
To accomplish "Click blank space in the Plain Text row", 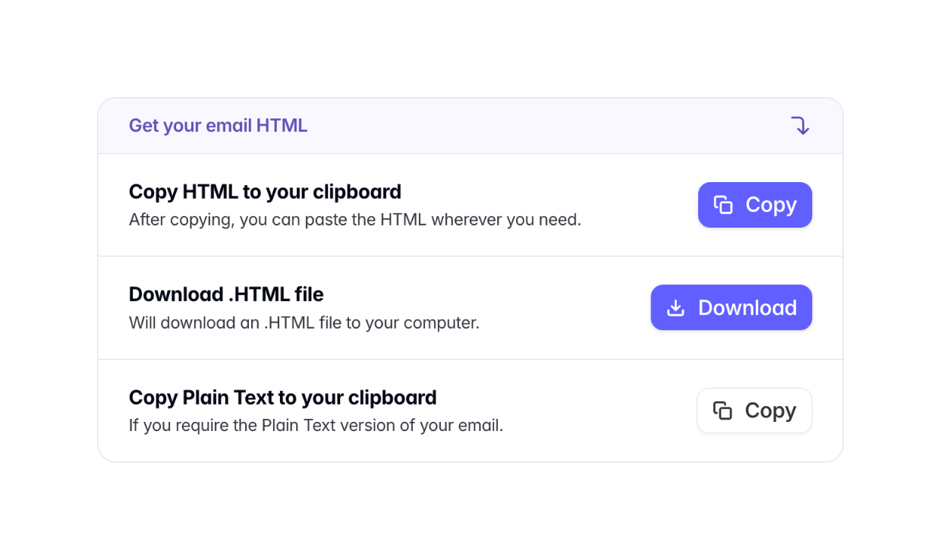I will click(x=600, y=411).
